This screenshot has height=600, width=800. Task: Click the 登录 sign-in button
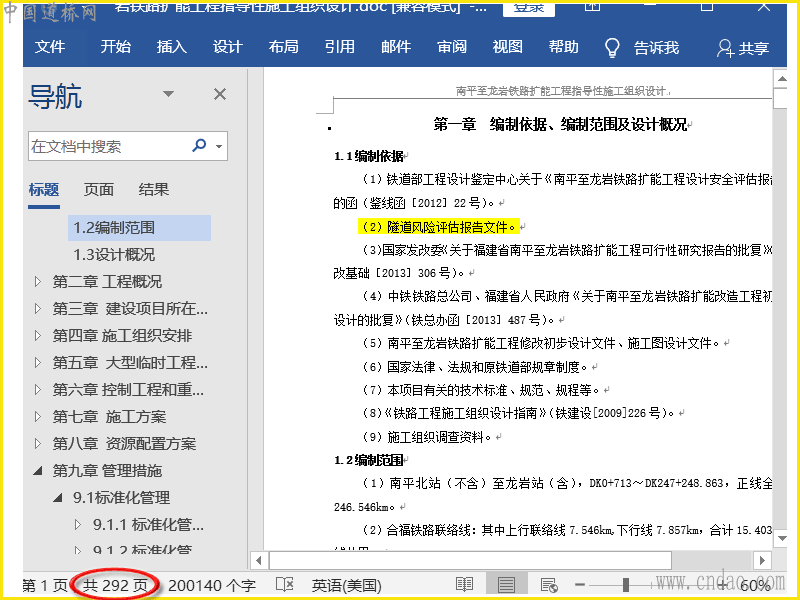[x=529, y=9]
